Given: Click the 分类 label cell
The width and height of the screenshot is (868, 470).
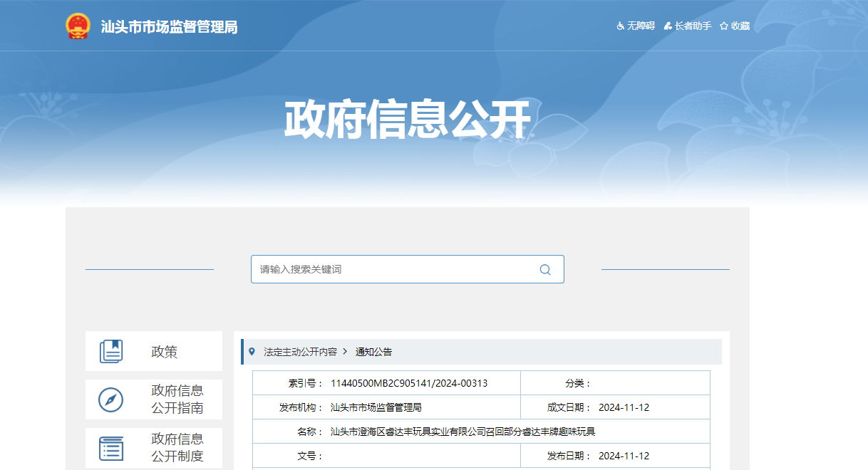Looking at the screenshot, I should [579, 383].
